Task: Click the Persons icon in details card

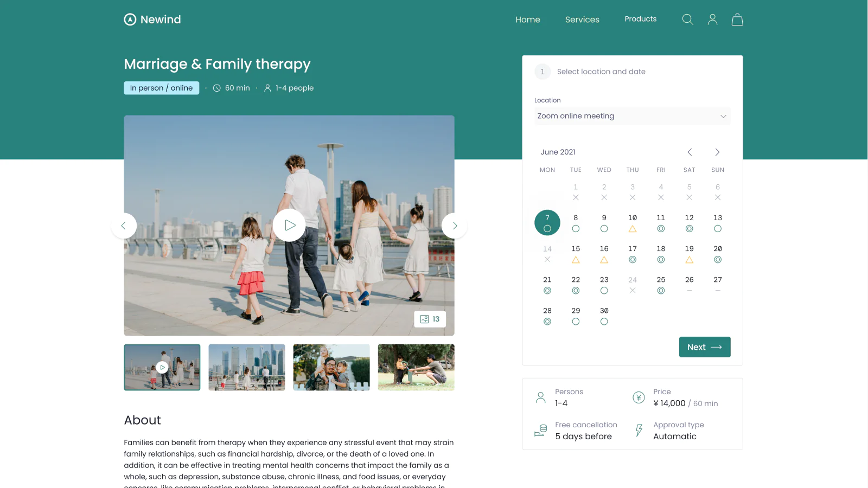Action: click(x=540, y=397)
